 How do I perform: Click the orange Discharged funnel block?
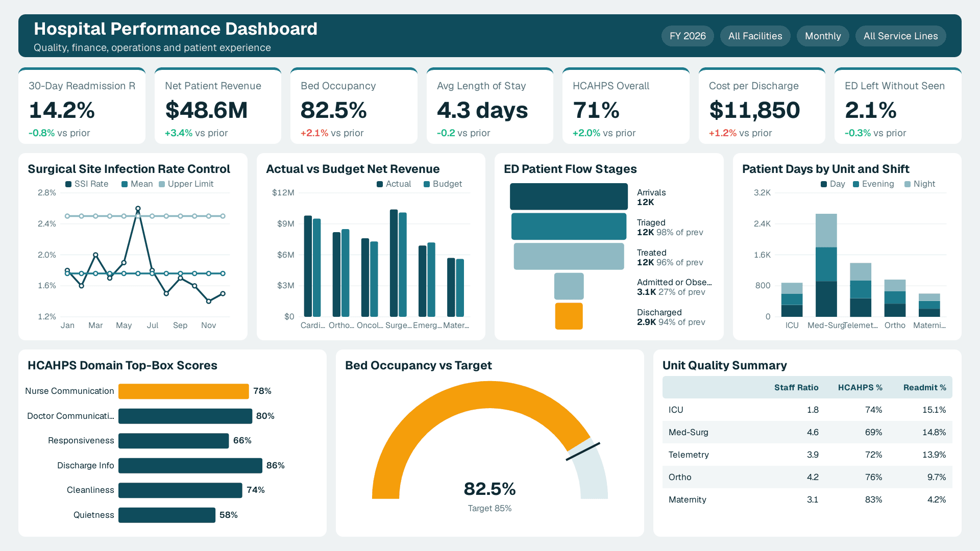coord(569,316)
